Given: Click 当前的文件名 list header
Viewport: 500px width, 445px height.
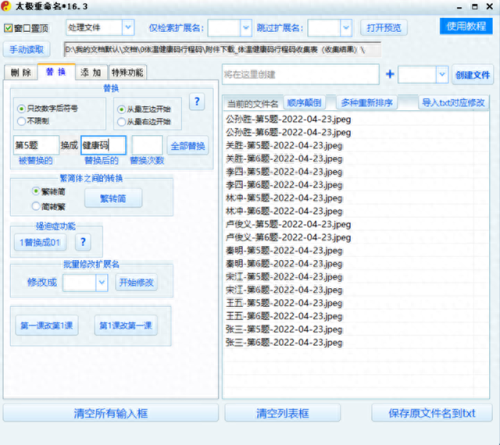Looking at the screenshot, I should click(253, 104).
